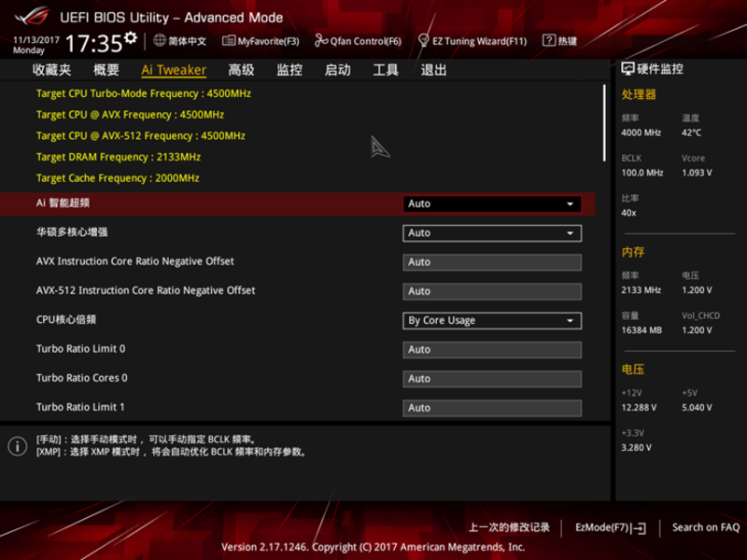This screenshot has height=560, width=747.
Task: Click the hotkeys question mark icon
Action: tap(549, 40)
